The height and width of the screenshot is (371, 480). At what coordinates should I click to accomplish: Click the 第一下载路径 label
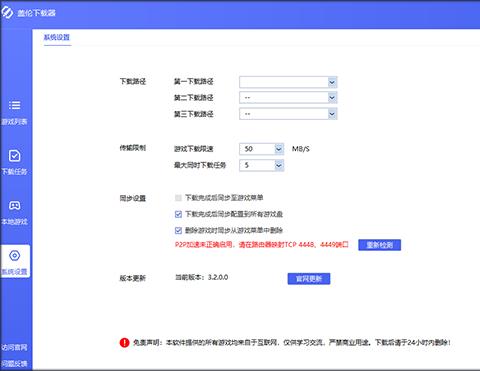pos(194,81)
